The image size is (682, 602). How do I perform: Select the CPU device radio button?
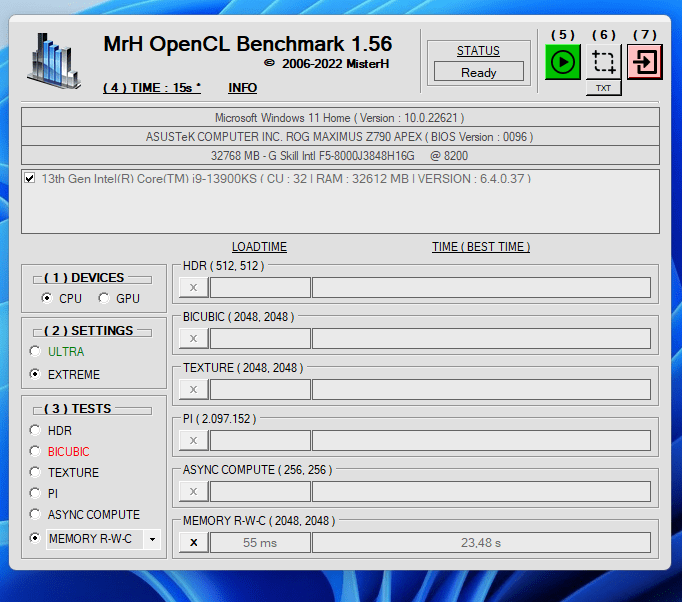[47, 298]
